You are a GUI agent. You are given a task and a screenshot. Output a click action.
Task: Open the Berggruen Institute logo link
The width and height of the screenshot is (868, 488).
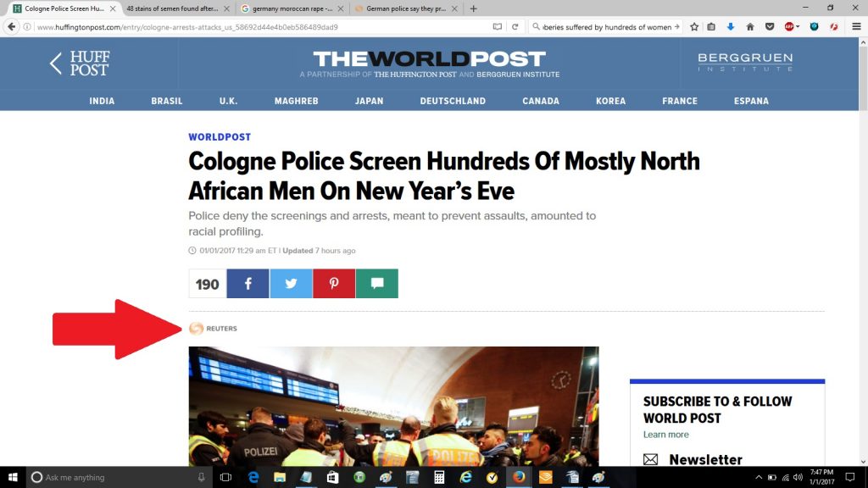745,62
